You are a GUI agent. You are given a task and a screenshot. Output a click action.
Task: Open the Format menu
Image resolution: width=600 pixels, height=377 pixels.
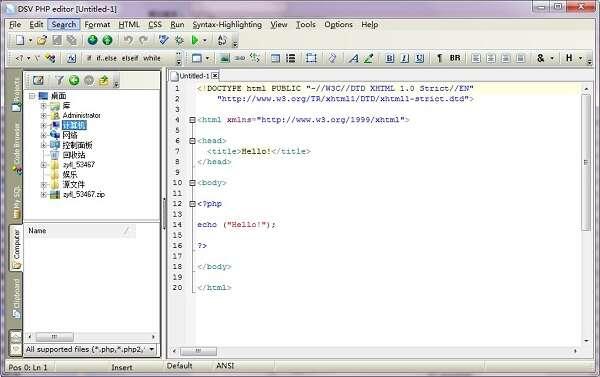[97, 24]
